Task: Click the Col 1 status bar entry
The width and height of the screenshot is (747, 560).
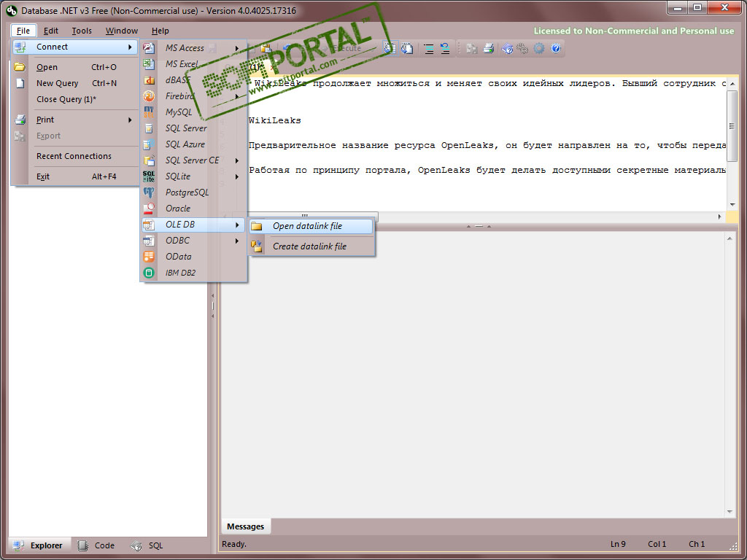Action: tap(657, 544)
